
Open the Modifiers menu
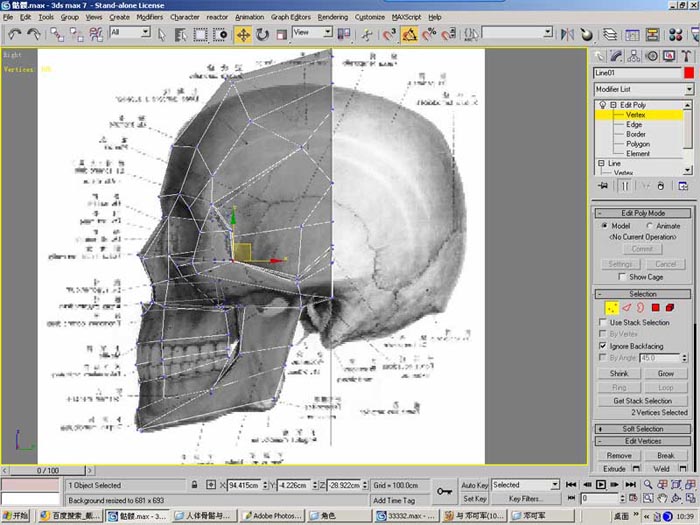(x=150, y=17)
